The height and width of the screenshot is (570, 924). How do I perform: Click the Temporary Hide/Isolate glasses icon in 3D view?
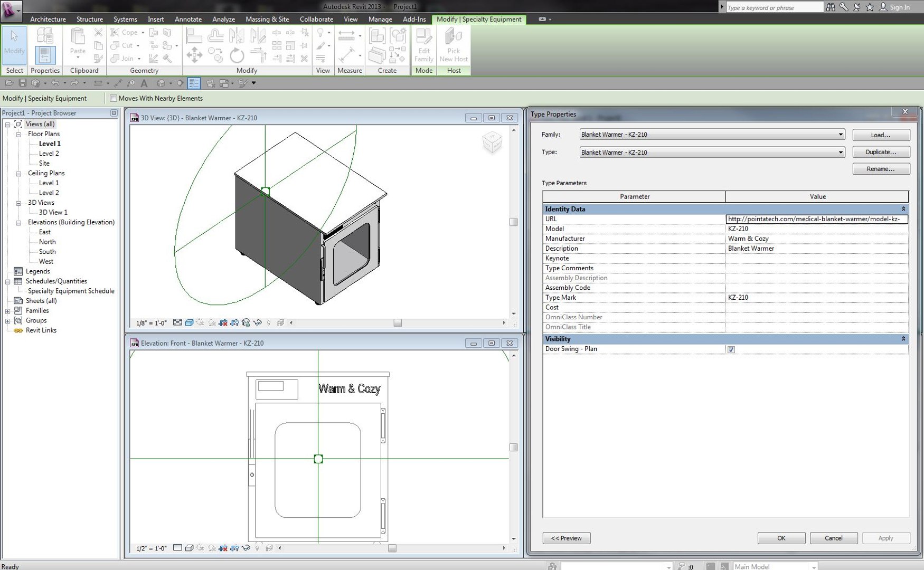[257, 322]
